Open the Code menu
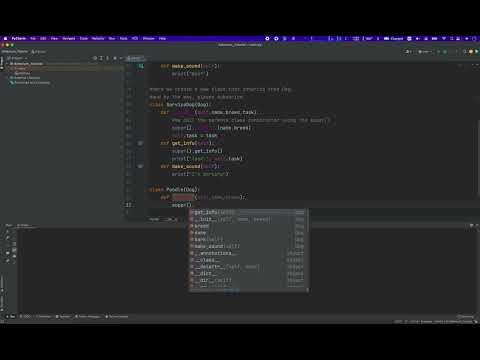The height and width of the screenshot is (360, 480). click(x=84, y=39)
